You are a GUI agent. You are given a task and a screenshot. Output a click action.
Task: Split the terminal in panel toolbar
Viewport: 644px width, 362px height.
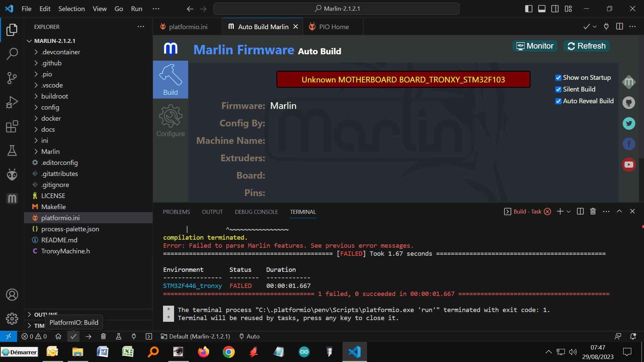pyautogui.click(x=580, y=211)
